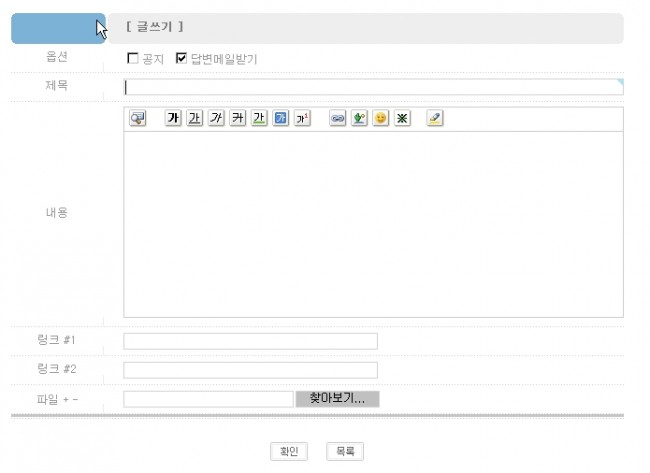This screenshot has height=473, width=650.
Task: Apply underline 가 formatting
Action: [x=194, y=118]
